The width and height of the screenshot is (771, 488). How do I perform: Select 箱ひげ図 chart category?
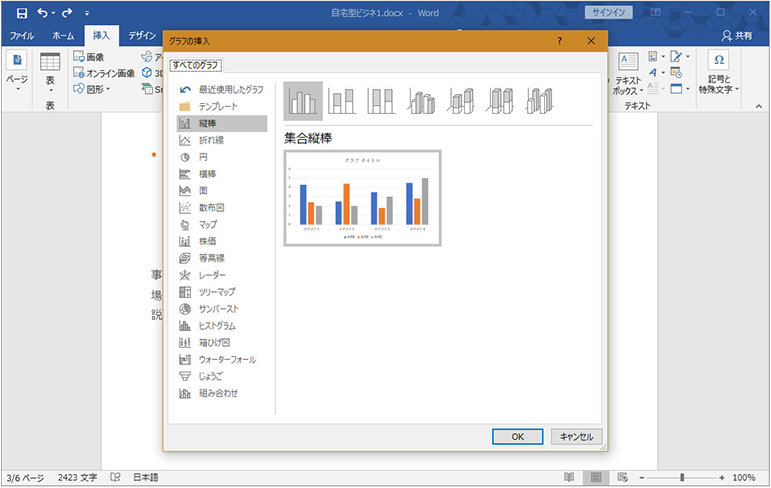[x=222, y=342]
